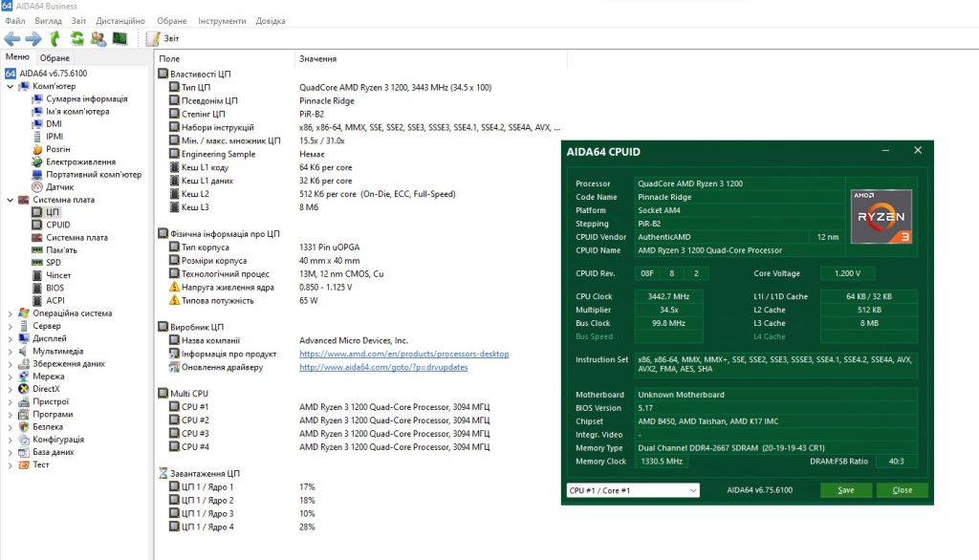Select the Чіпсет tree item
979x560 pixels.
[58, 275]
